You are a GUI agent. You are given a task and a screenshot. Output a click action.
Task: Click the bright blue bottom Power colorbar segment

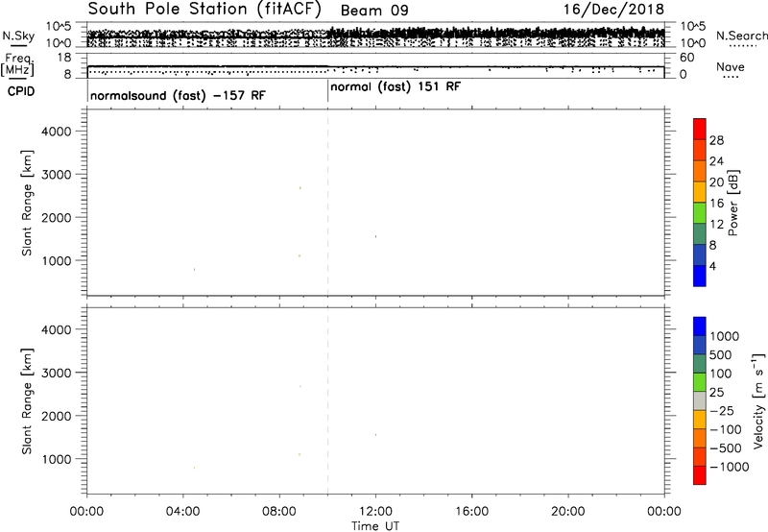point(700,276)
